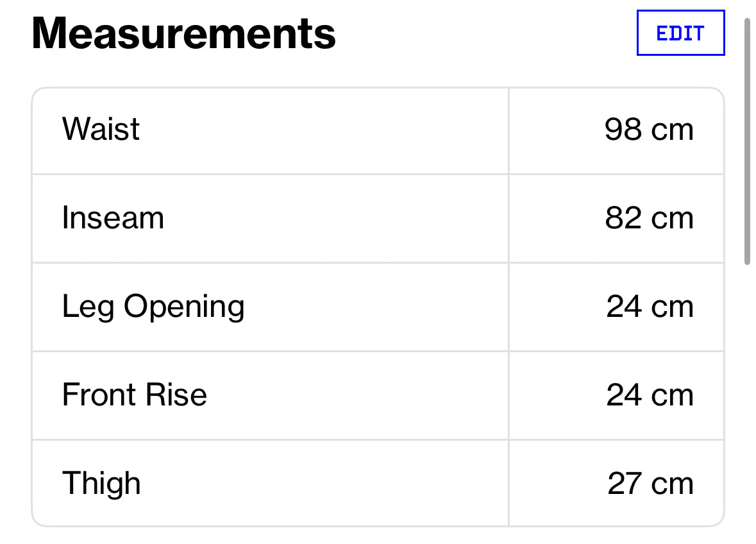The height and width of the screenshot is (544, 756).
Task: Click the Measurements heading
Action: (x=183, y=33)
